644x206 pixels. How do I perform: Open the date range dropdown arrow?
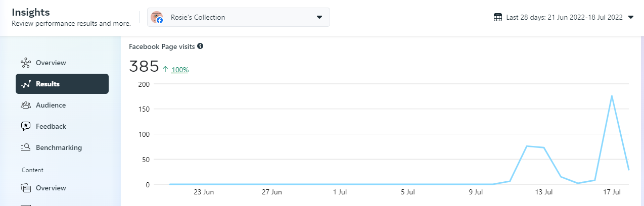click(x=631, y=17)
